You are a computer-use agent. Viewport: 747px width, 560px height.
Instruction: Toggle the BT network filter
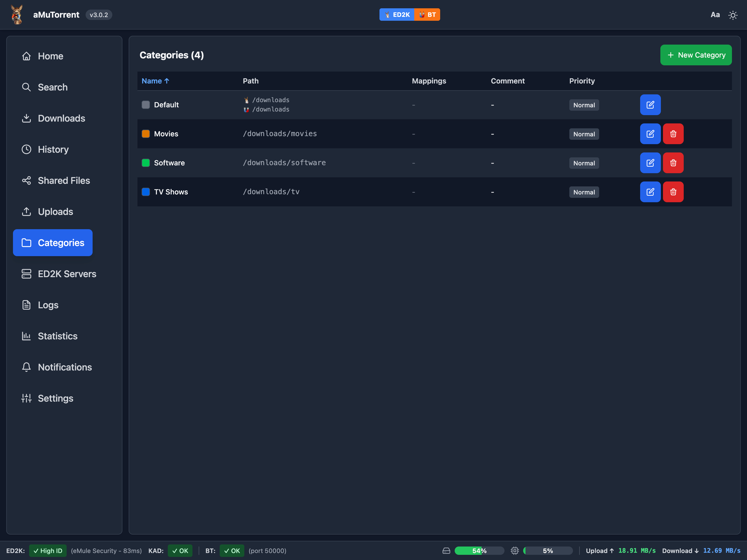[427, 15]
